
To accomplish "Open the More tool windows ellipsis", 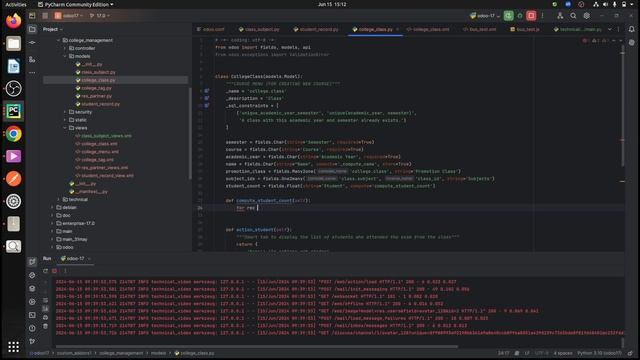I will pos(32,73).
